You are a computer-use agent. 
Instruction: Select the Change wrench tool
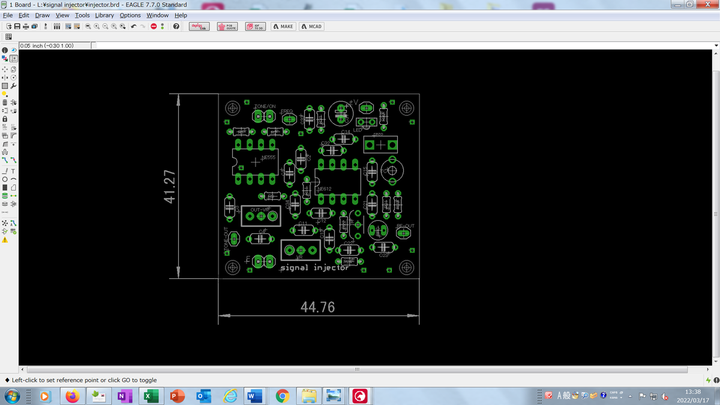tap(14, 86)
